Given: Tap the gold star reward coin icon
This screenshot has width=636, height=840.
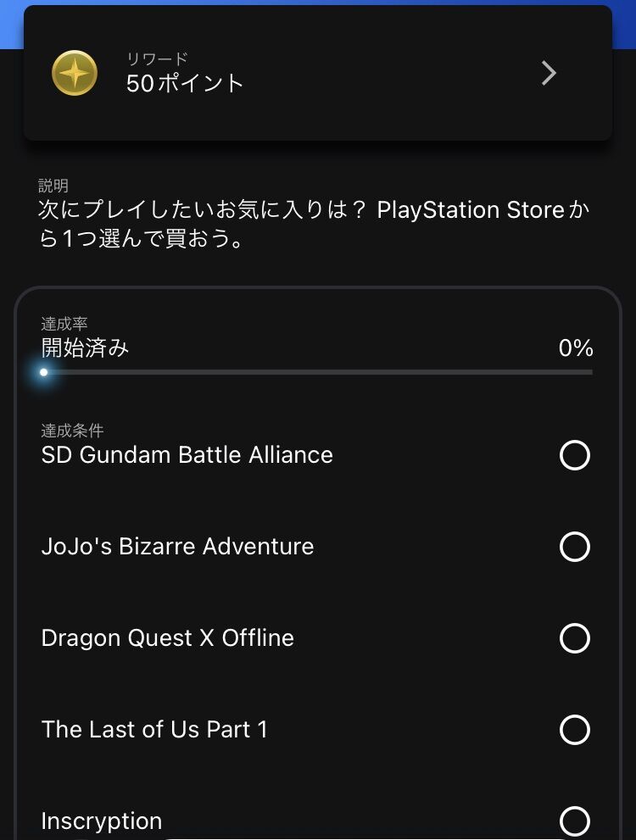Looking at the screenshot, I should pos(75,74).
